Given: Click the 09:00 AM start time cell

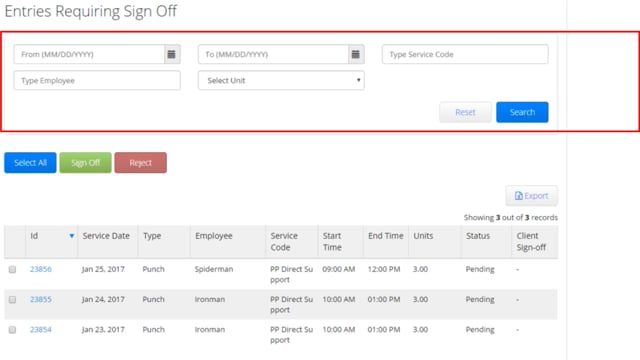Looking at the screenshot, I should tap(339, 269).
